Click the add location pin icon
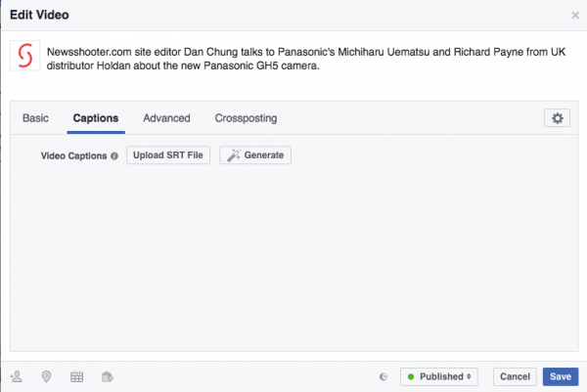 pos(46,376)
